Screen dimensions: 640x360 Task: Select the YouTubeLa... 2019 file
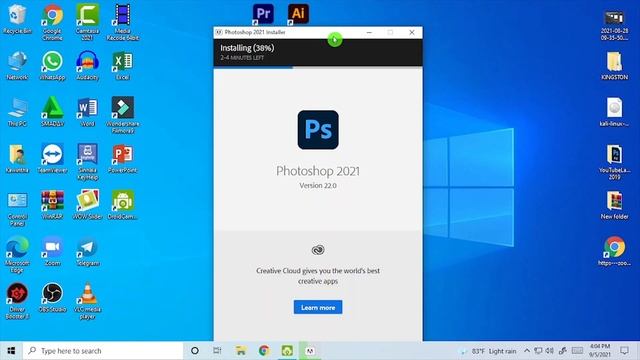(614, 162)
